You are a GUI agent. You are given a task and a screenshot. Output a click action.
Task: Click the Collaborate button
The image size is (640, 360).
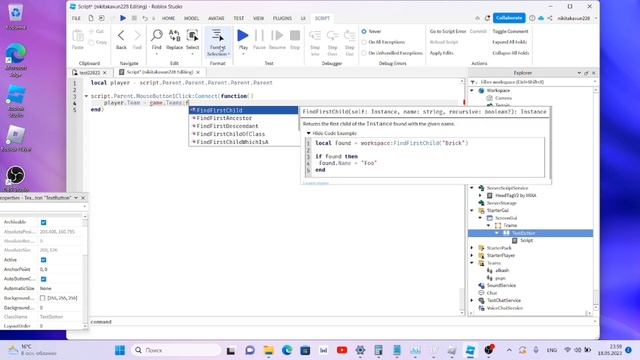[509, 18]
